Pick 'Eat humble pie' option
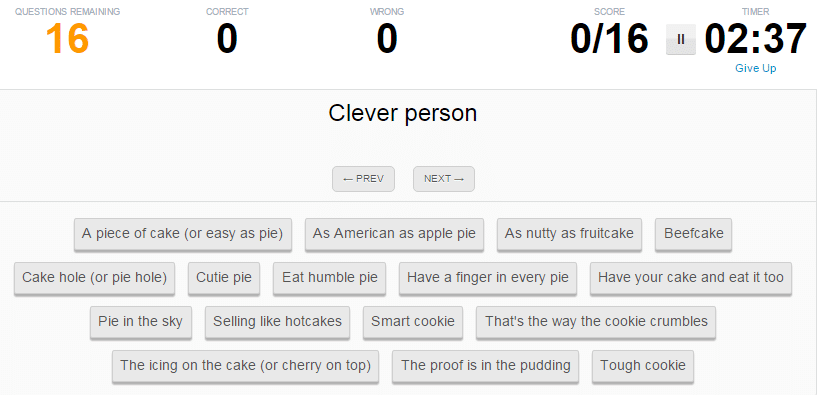Image resolution: width=831 pixels, height=395 pixels. coord(330,277)
